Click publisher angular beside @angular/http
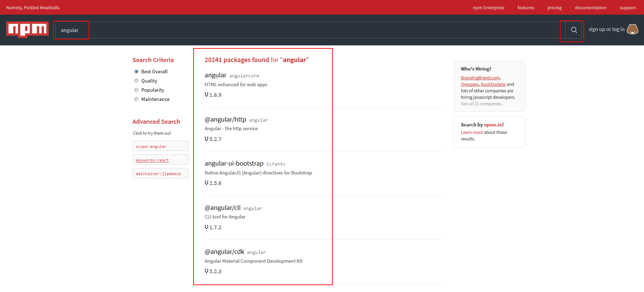The width and height of the screenshot is (644, 292). (x=259, y=120)
